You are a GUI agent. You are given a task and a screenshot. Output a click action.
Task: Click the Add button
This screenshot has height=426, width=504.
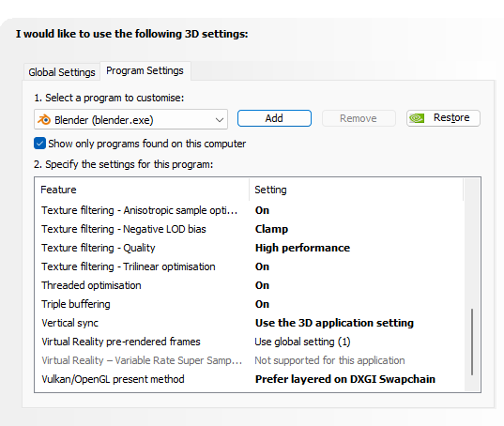(x=274, y=118)
